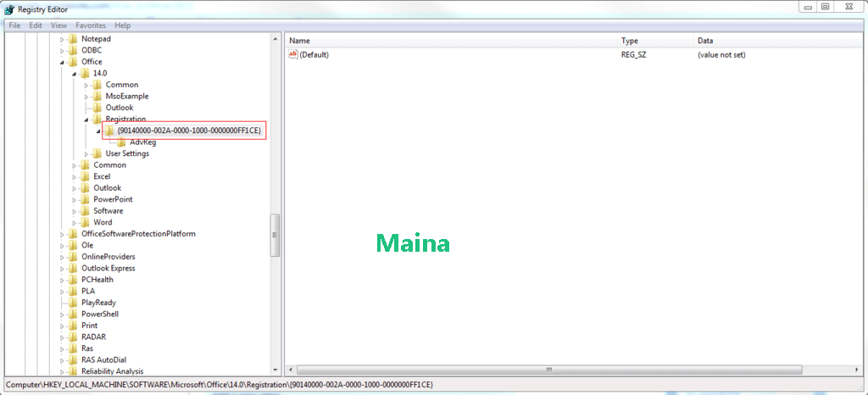Click the Print key folder icon
The width and height of the screenshot is (868, 395).
[73, 325]
